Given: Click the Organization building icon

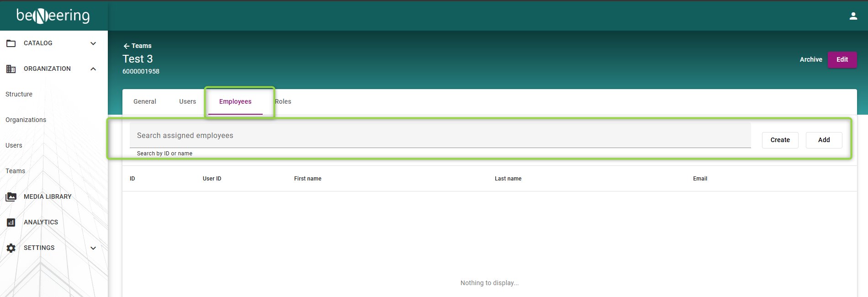Looking at the screenshot, I should (11, 69).
